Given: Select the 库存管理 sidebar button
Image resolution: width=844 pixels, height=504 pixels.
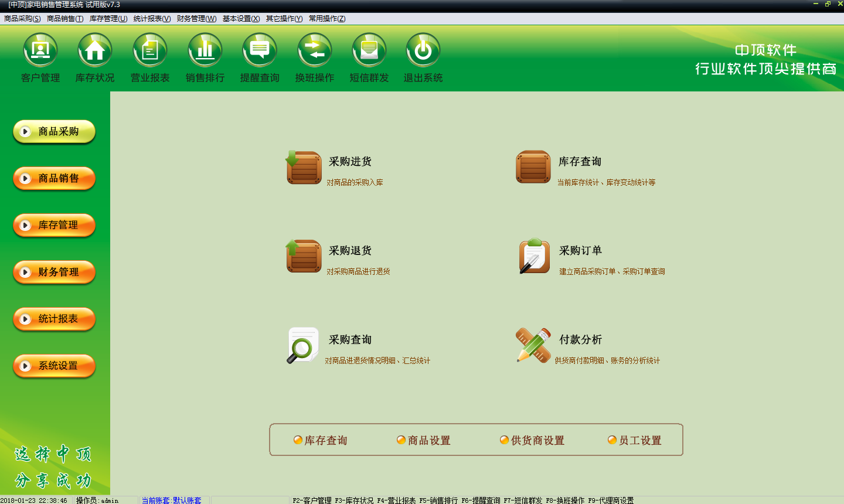Looking at the screenshot, I should [54, 226].
